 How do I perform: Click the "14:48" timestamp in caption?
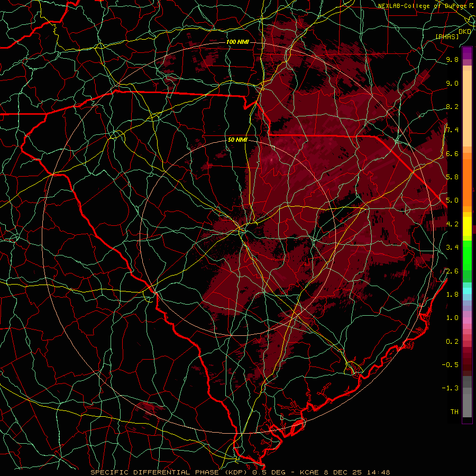coord(378,472)
